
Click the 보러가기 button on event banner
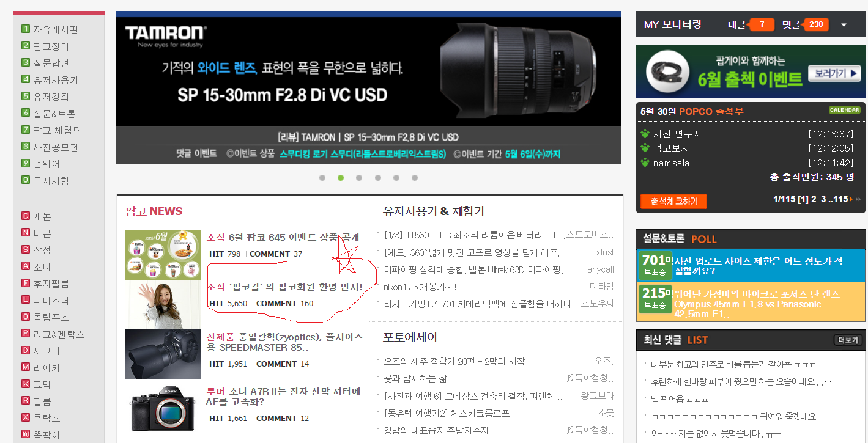tap(834, 73)
